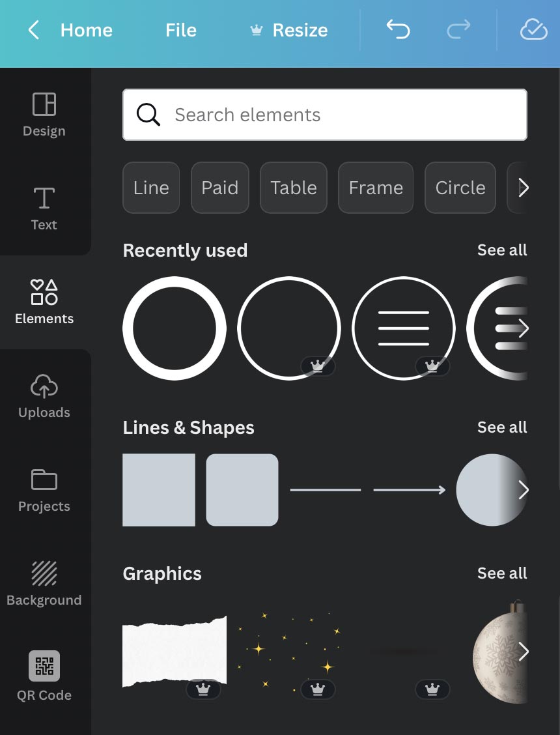The width and height of the screenshot is (560, 735).
Task: Show more Graphics with the arrow
Action: click(523, 652)
